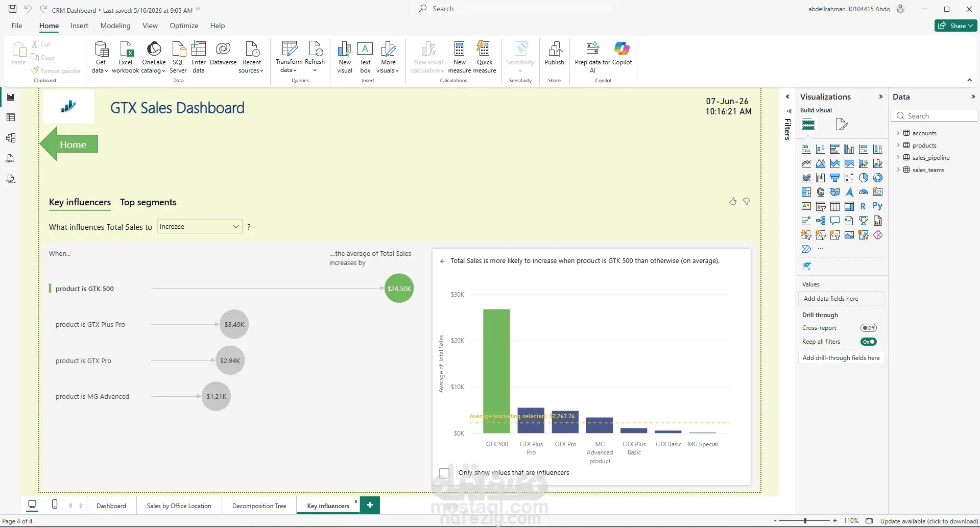Choose the gauge visualization
Viewport: 980px width, 528px height.
[x=864, y=192]
